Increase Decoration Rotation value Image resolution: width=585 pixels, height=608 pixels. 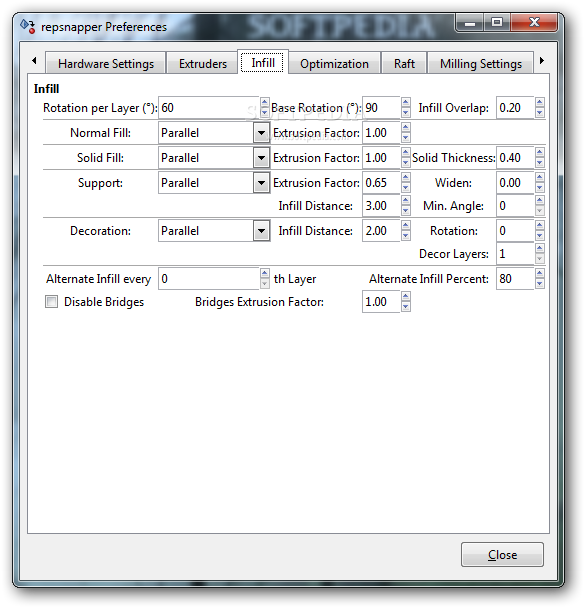(x=540, y=225)
